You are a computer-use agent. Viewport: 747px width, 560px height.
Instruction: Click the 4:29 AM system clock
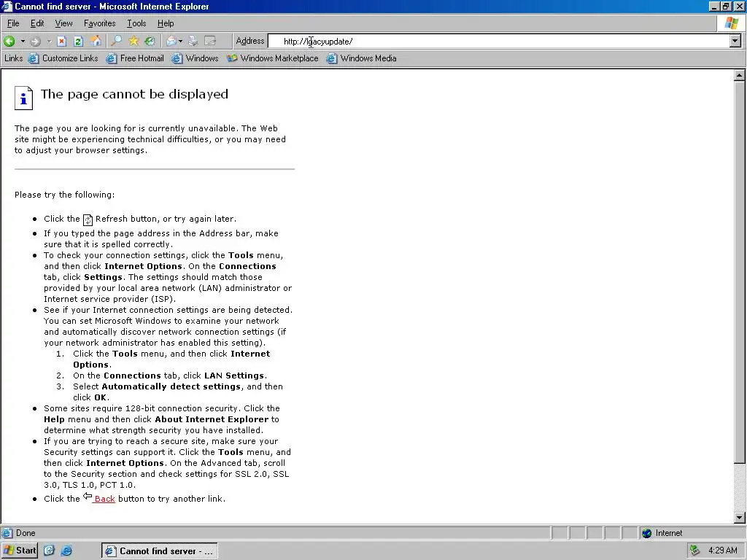(723, 551)
